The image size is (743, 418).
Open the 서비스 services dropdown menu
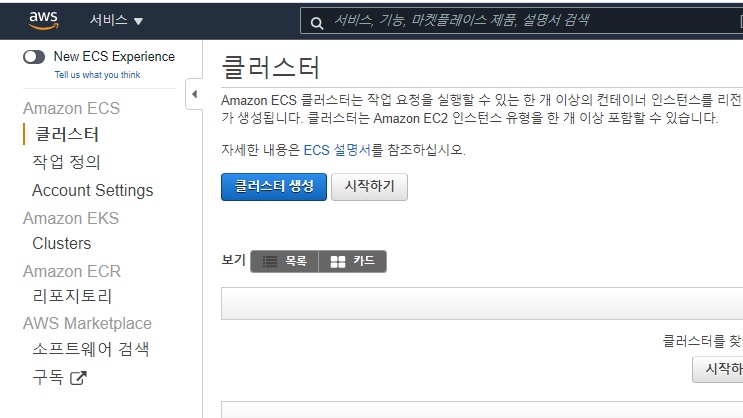pos(116,20)
